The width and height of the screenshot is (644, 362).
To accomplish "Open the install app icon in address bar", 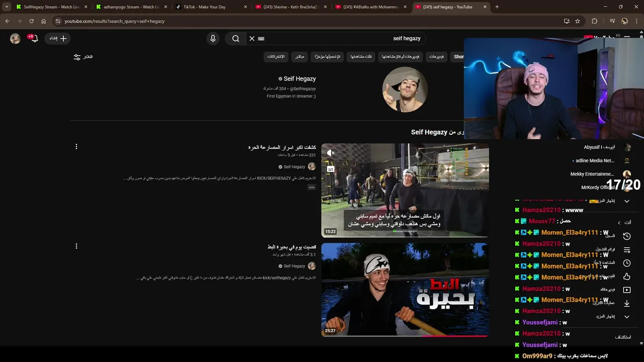I will (567, 21).
